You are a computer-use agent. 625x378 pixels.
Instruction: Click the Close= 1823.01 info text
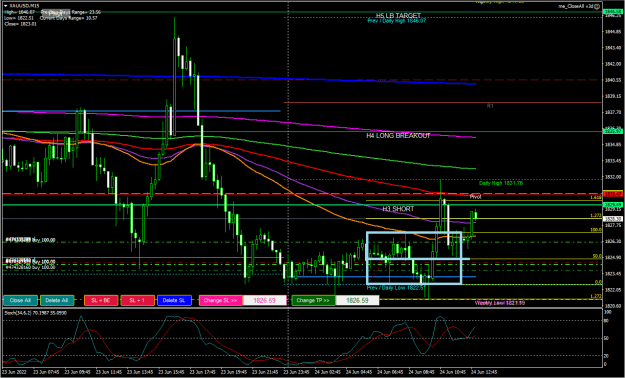click(x=20, y=24)
